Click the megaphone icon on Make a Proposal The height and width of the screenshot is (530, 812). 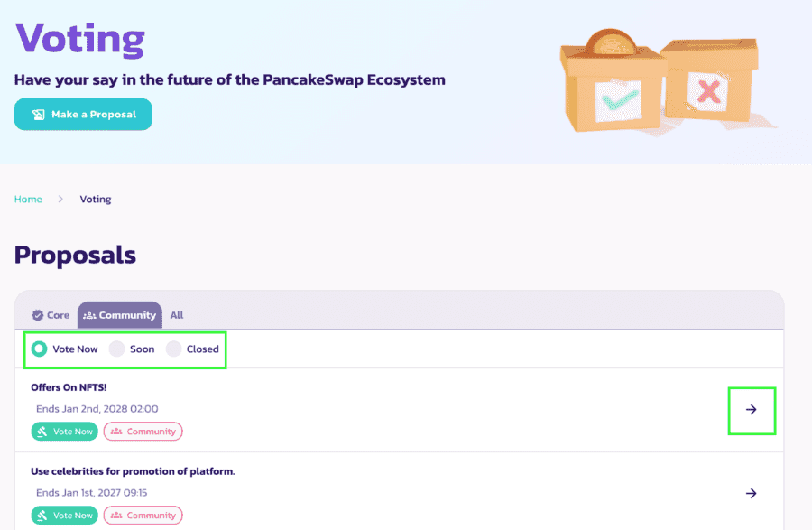tap(38, 115)
